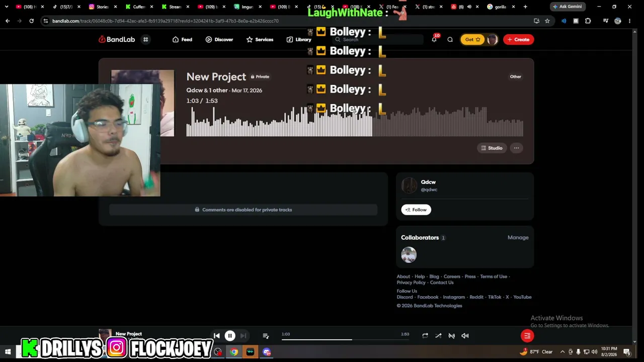Viewport: 644px width, 362px height.
Task: Open the play queue icon
Action: point(266,336)
